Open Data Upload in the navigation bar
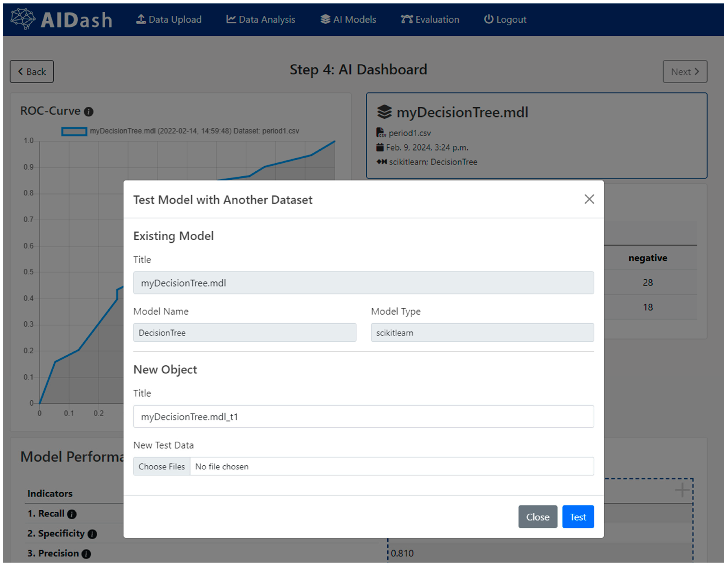 click(169, 19)
